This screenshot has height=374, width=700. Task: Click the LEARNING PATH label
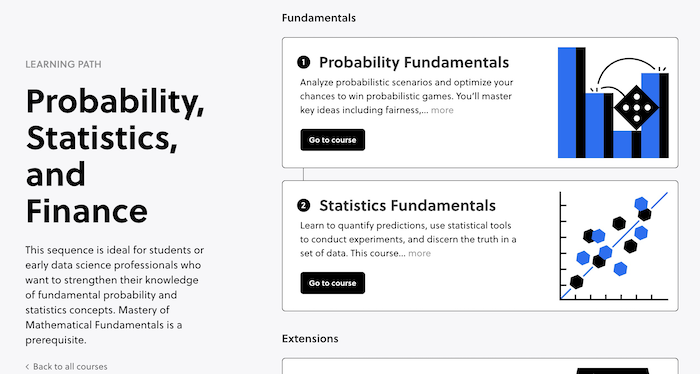pos(63,65)
